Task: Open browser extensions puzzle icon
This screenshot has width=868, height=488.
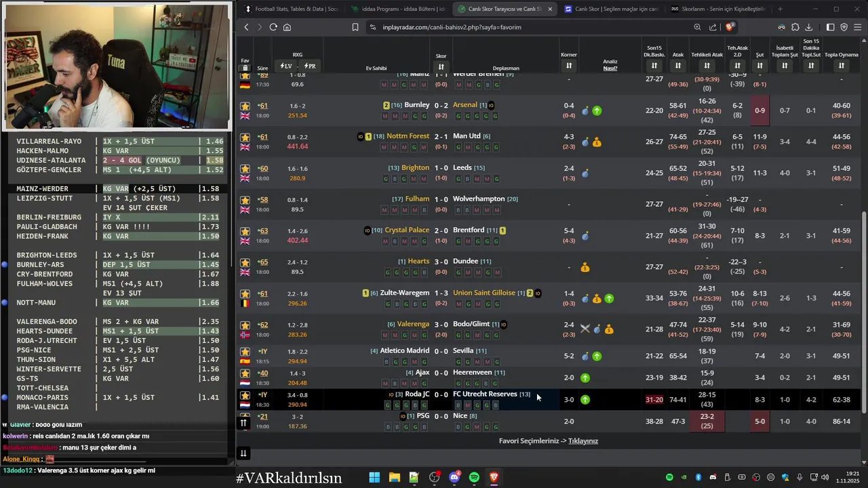Action: point(795,27)
